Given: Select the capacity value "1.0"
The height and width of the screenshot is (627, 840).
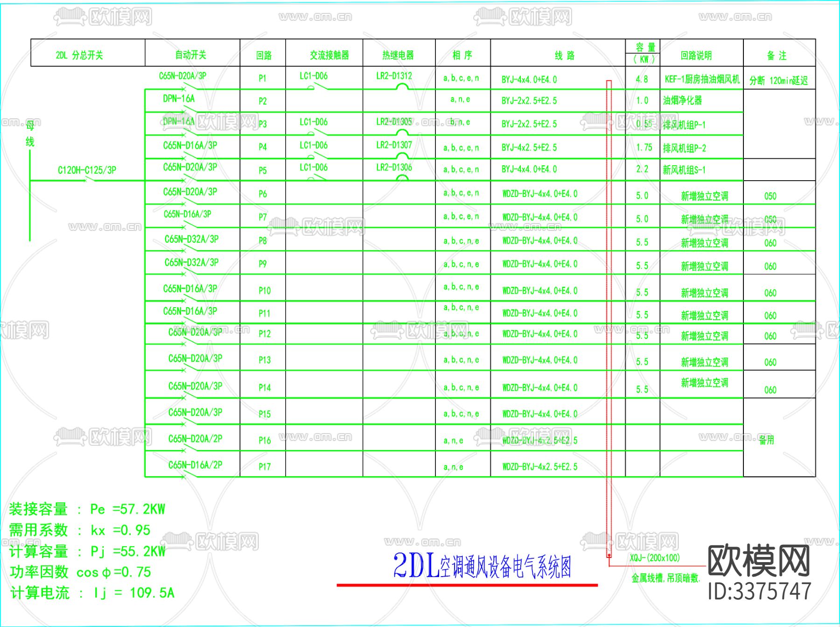Looking at the screenshot, I should pos(642,100).
